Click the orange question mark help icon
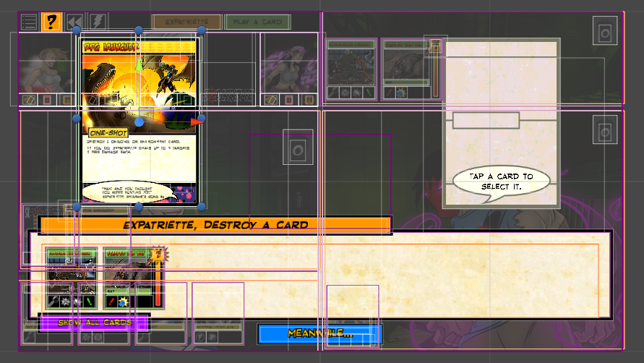This screenshot has width=644, height=363. point(51,22)
